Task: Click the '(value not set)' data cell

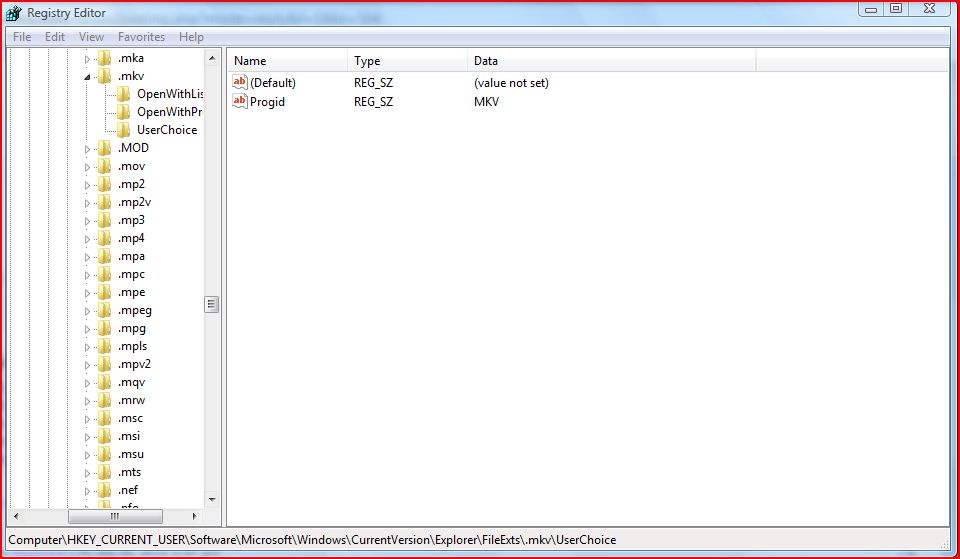Action: 511,83
